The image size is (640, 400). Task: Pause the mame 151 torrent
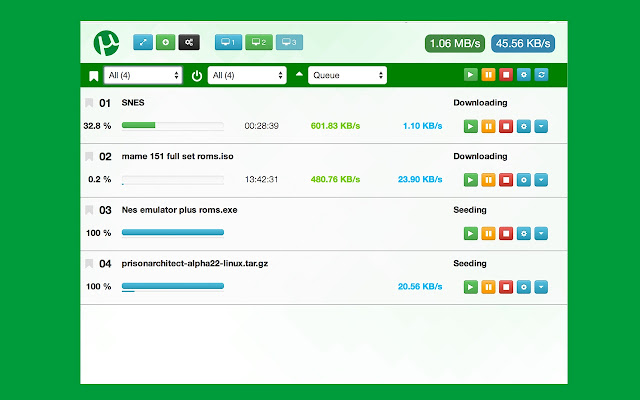[488, 180]
